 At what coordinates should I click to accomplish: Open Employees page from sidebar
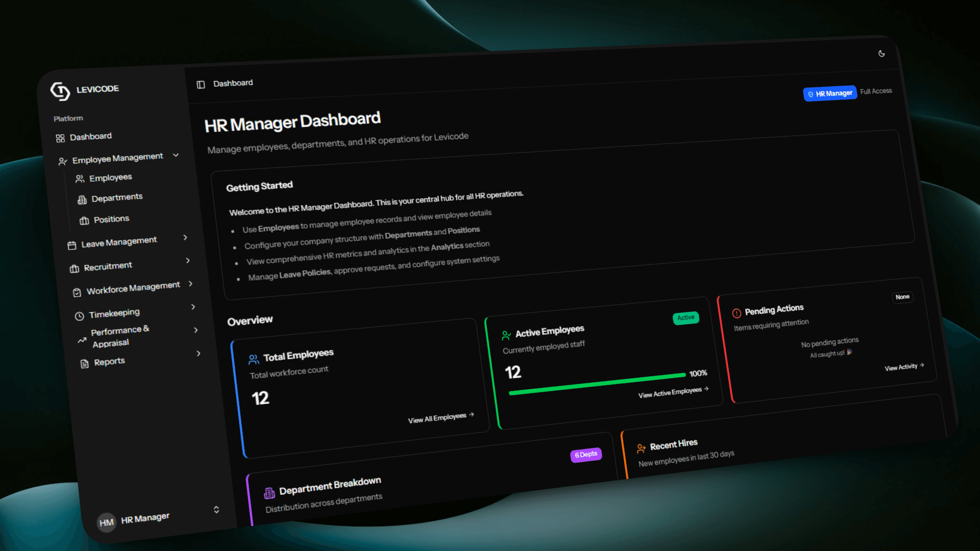click(110, 178)
